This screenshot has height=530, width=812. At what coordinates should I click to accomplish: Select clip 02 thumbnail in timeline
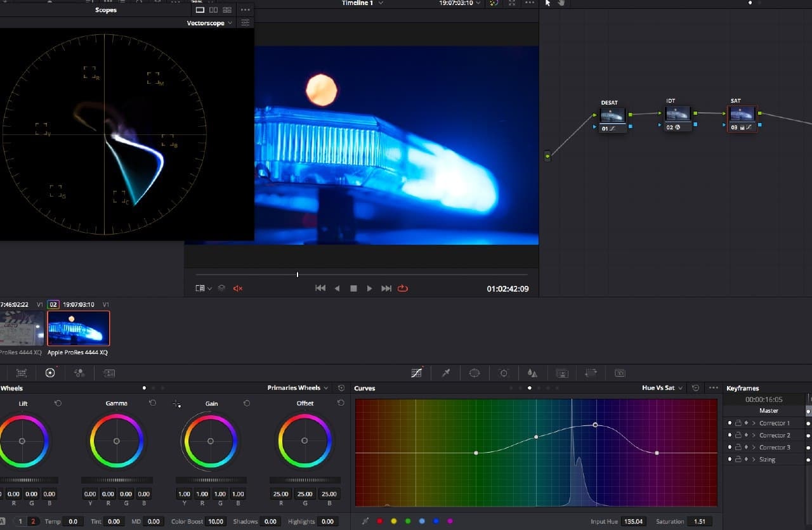click(x=79, y=328)
